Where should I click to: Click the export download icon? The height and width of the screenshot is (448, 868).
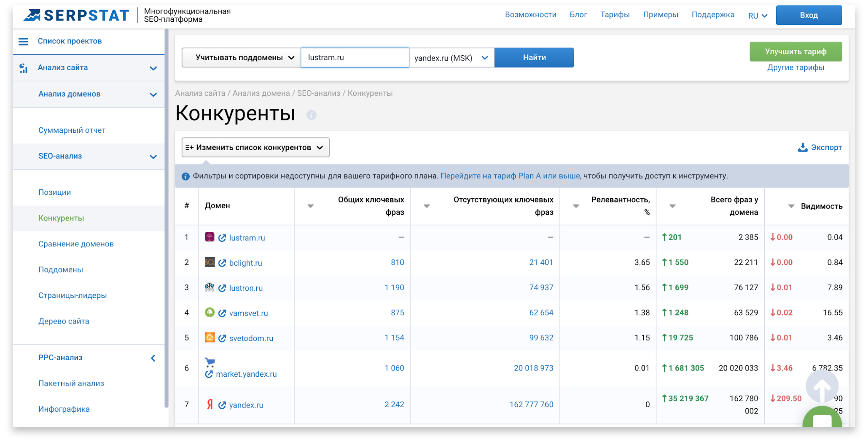[x=802, y=147]
